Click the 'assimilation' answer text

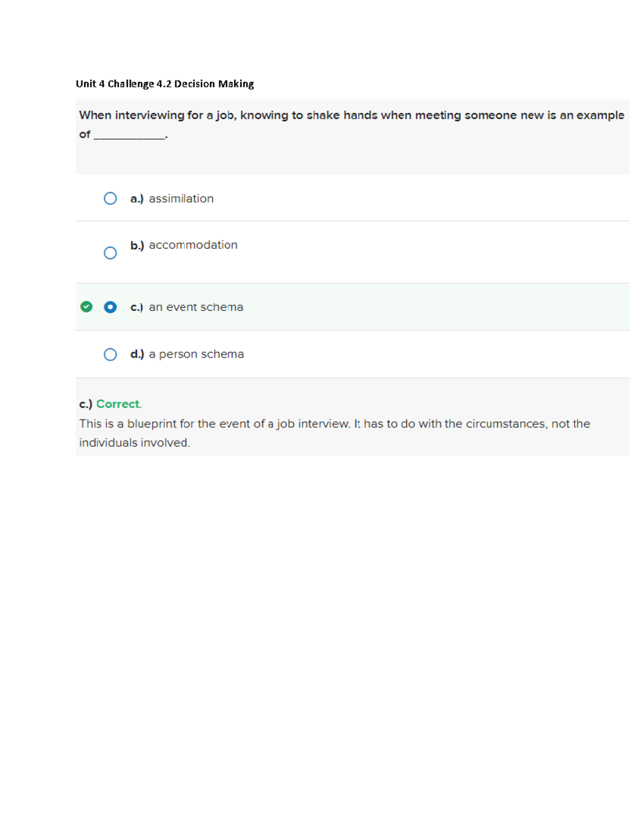pos(181,199)
